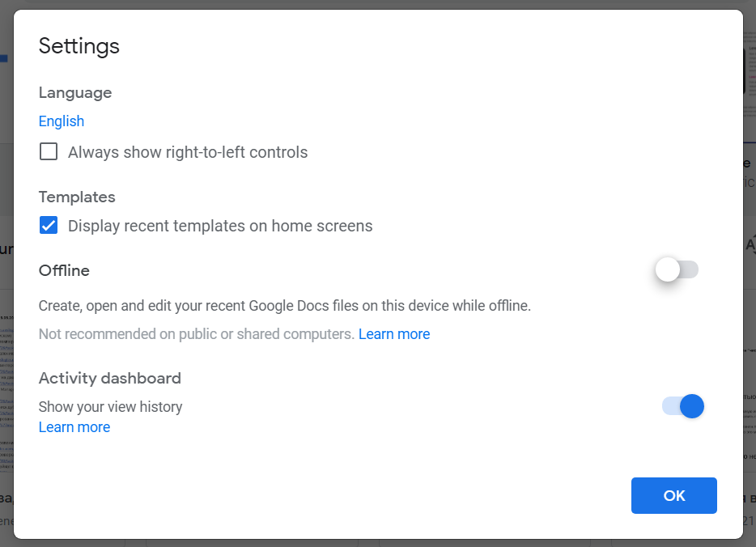This screenshot has width=756, height=547.
Task: Confirm settings with the OK button
Action: (x=673, y=495)
